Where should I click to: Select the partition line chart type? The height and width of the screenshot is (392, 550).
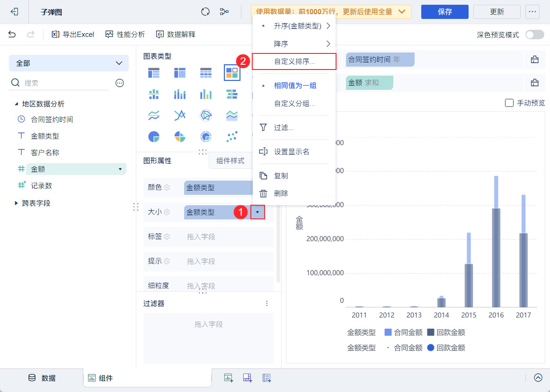point(154,115)
